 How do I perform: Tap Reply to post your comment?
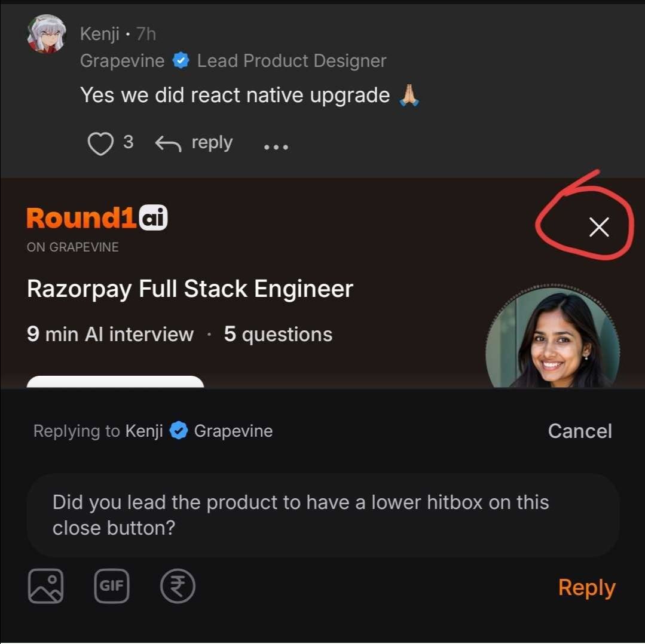point(586,587)
